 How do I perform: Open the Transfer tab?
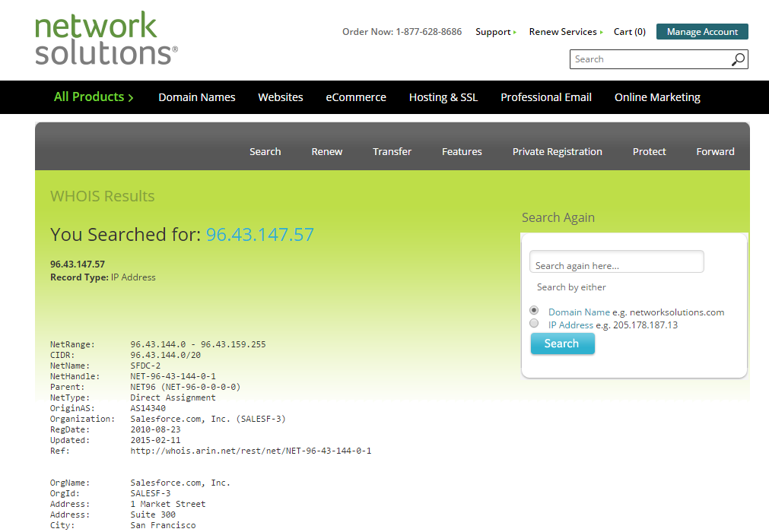[x=392, y=152]
